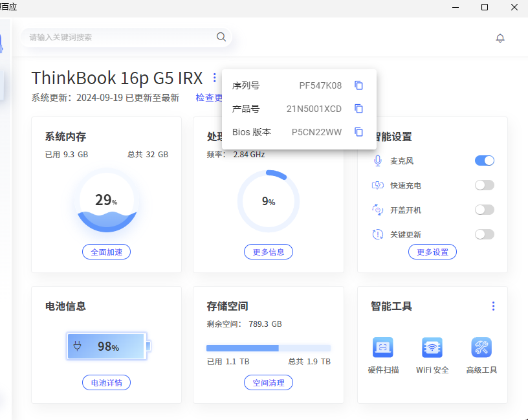Click the 已用 9.3 GB memory text
Screen dimensions: 528x420
coord(67,155)
